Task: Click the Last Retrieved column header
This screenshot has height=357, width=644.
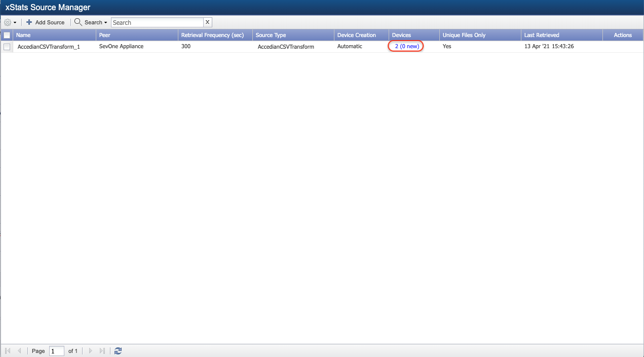Action: pyautogui.click(x=561, y=35)
